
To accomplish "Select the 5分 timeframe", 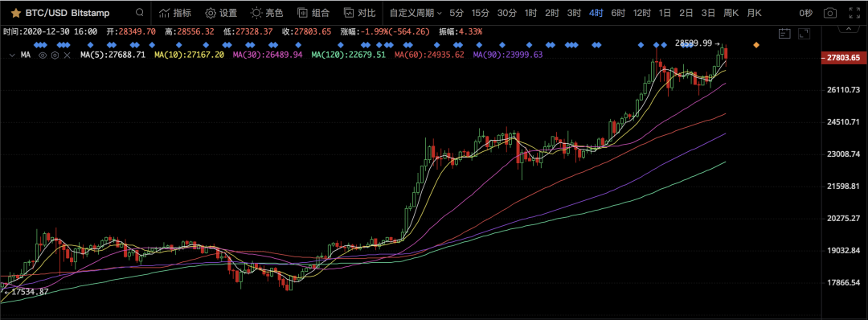I will 457,13.
